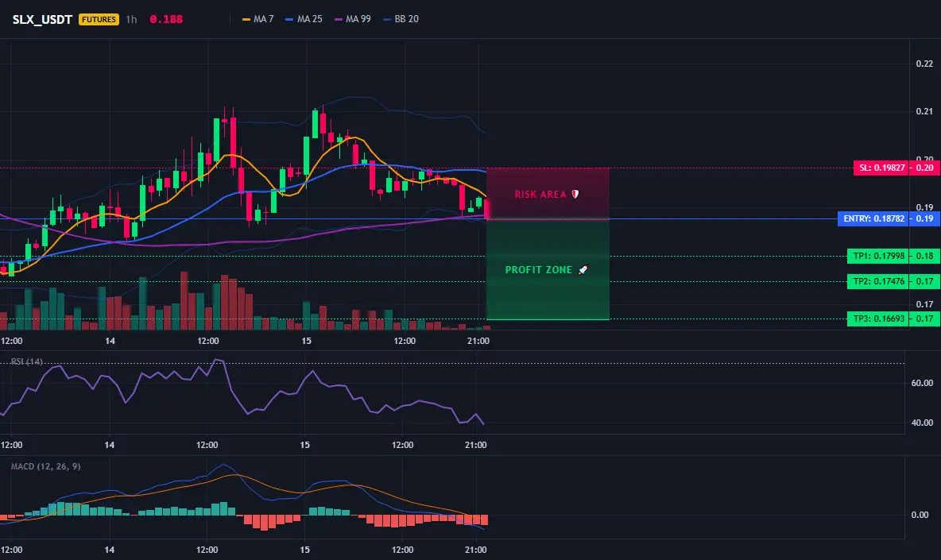Click the TP1: 0.17998 price tag
The image size is (941, 560).
[x=878, y=256]
